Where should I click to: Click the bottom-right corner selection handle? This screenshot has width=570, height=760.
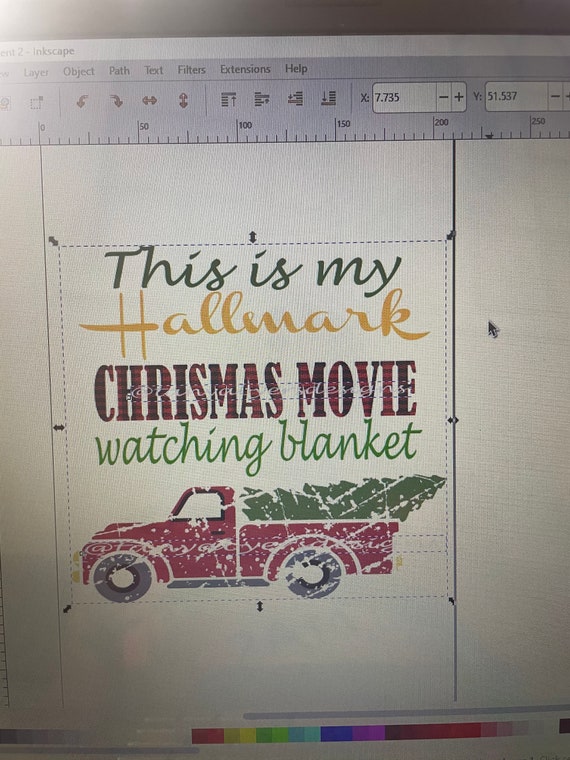click(452, 602)
